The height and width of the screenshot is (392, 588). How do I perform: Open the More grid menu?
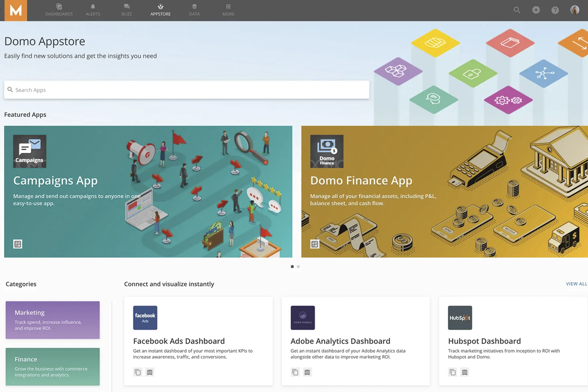[228, 10]
